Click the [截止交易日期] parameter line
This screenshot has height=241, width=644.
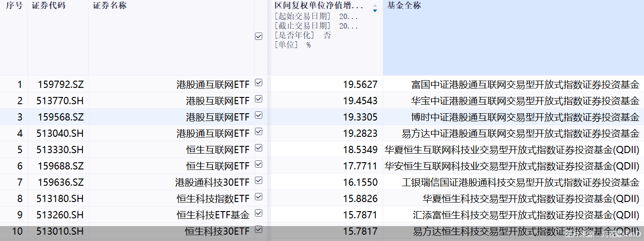[316, 26]
